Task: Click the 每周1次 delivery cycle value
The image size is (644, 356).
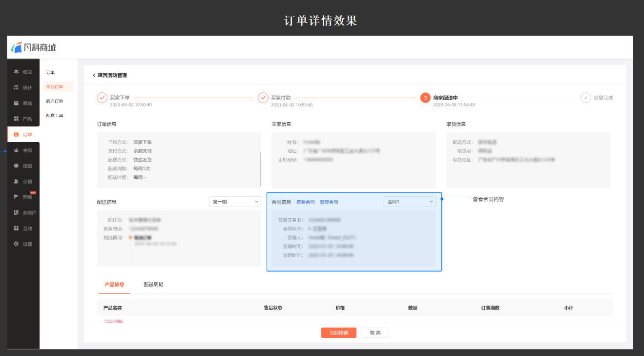Action: (142, 168)
